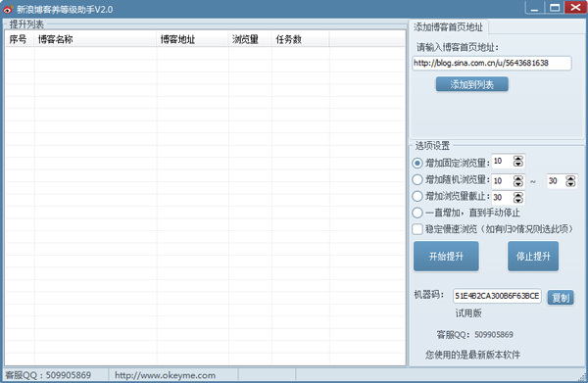Screen dimensions: 588x383
Task: Sort by the 博客名称 column header
Action: (x=96, y=39)
